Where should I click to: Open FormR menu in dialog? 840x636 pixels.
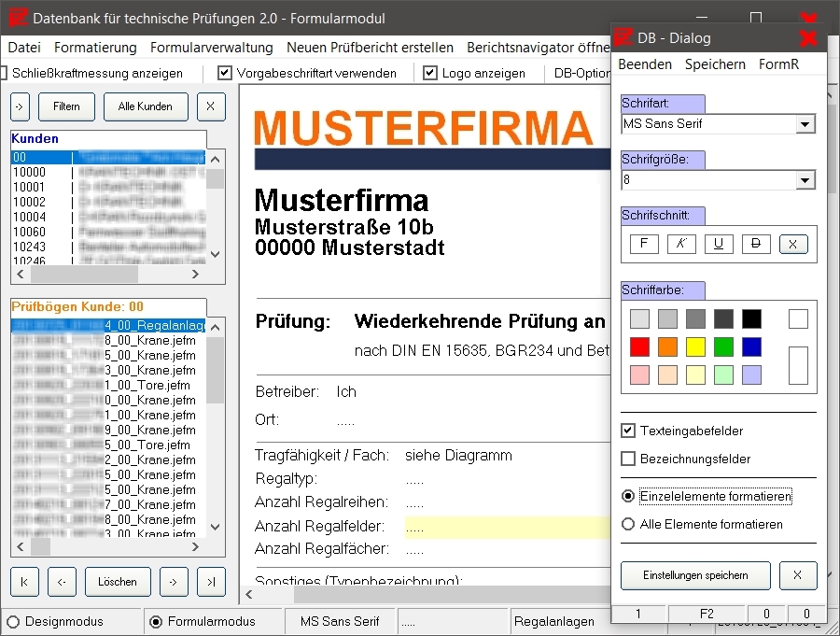(779, 64)
